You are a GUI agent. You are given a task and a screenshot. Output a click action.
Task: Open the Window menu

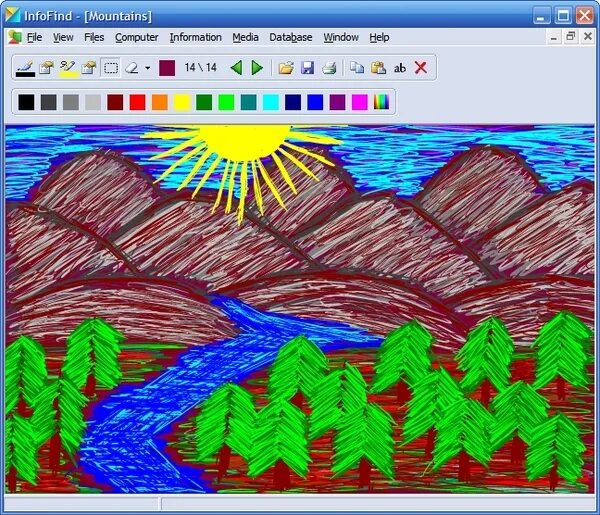click(x=341, y=37)
